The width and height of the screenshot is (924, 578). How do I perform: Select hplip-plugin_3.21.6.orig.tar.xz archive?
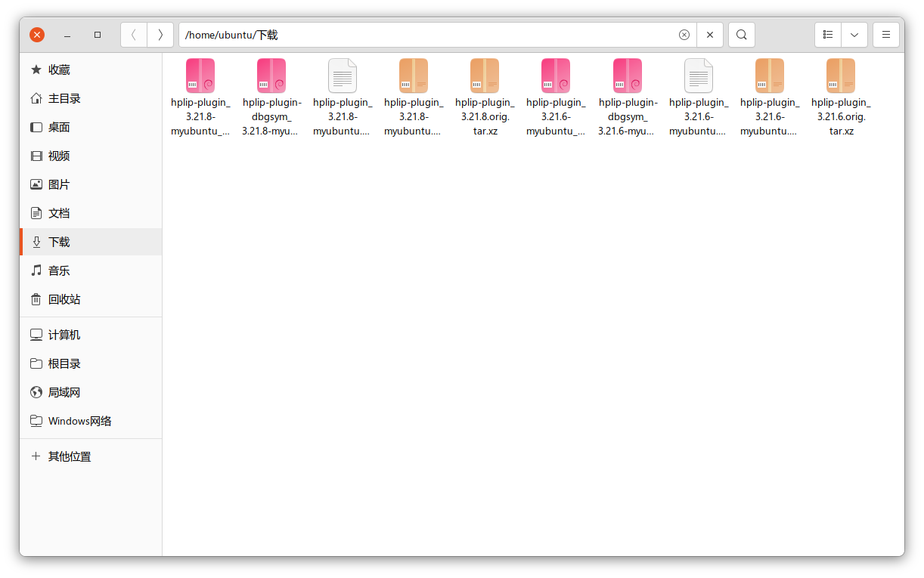coord(841,97)
